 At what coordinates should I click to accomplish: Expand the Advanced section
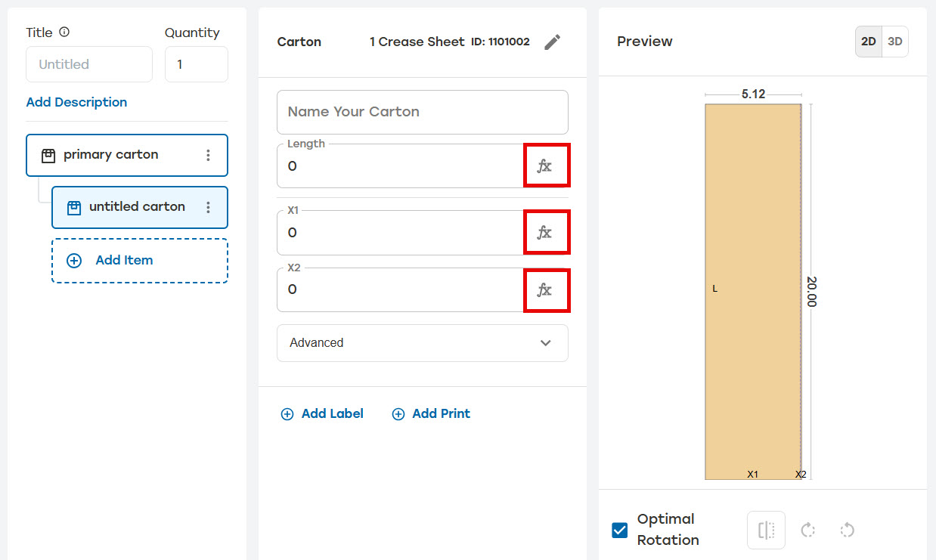coord(423,343)
